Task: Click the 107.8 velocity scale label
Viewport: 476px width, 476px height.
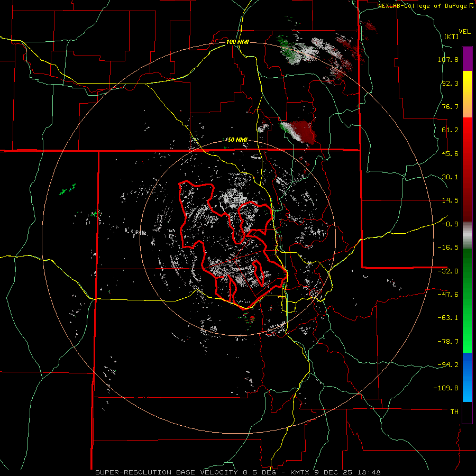Action: (x=448, y=59)
